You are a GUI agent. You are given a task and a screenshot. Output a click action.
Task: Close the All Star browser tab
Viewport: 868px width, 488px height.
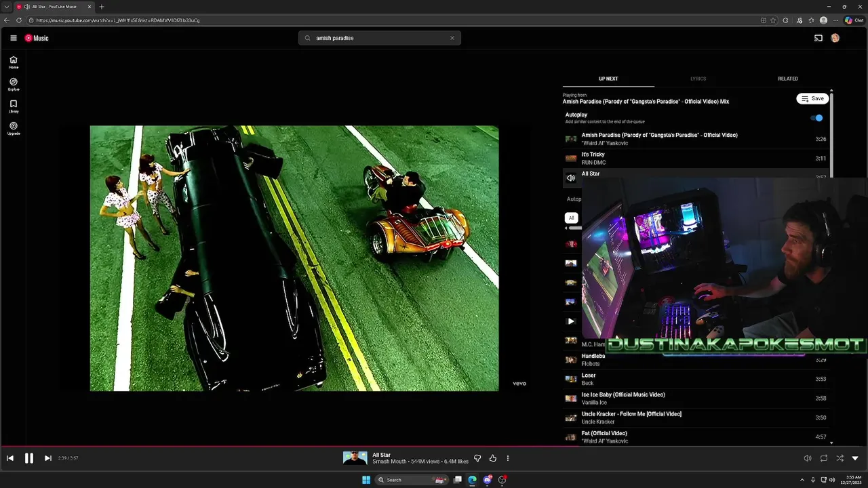coord(89,7)
